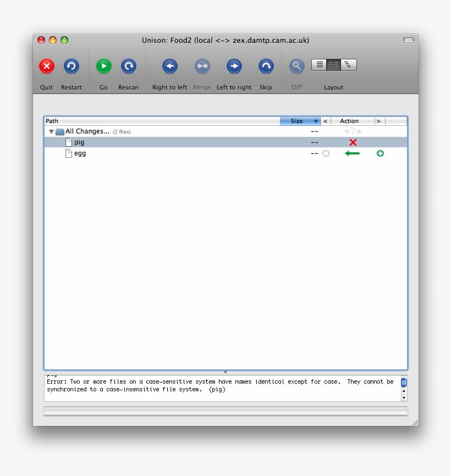
Task: Select the Skip icon in the toolbar
Action: (266, 66)
